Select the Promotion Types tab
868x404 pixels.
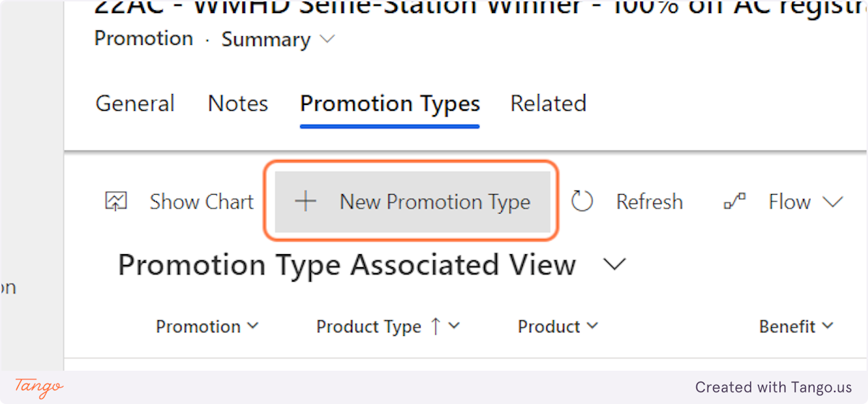click(390, 104)
